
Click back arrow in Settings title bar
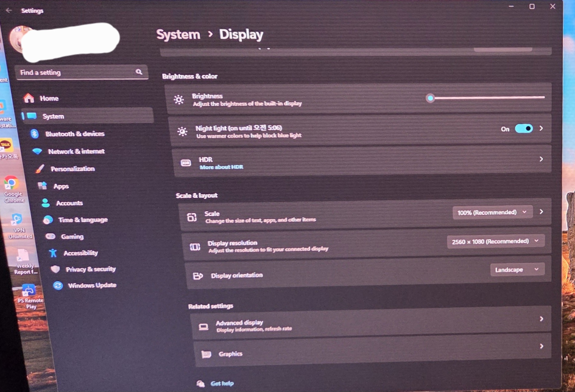click(9, 10)
